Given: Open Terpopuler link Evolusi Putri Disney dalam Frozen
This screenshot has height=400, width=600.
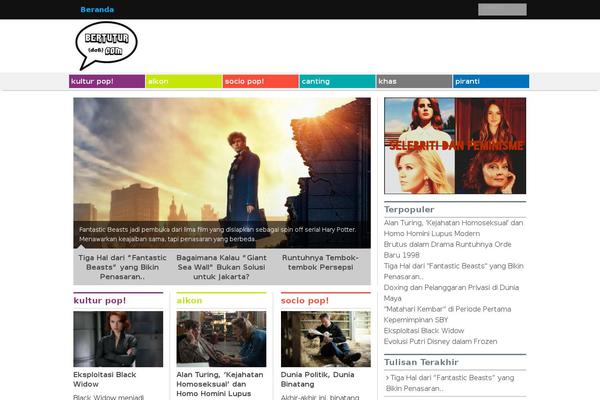Looking at the screenshot, I should 440,341.
